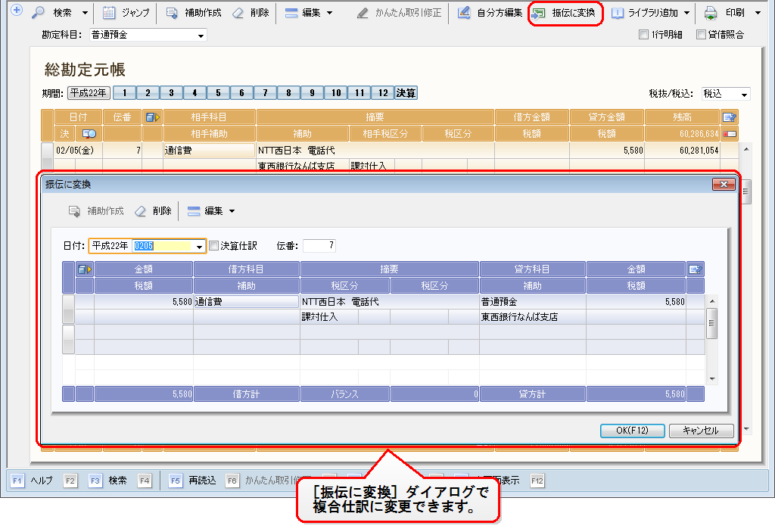Check the 決算仕訳 checkbox in dialog
This screenshot has width=775, height=532.
point(213,245)
